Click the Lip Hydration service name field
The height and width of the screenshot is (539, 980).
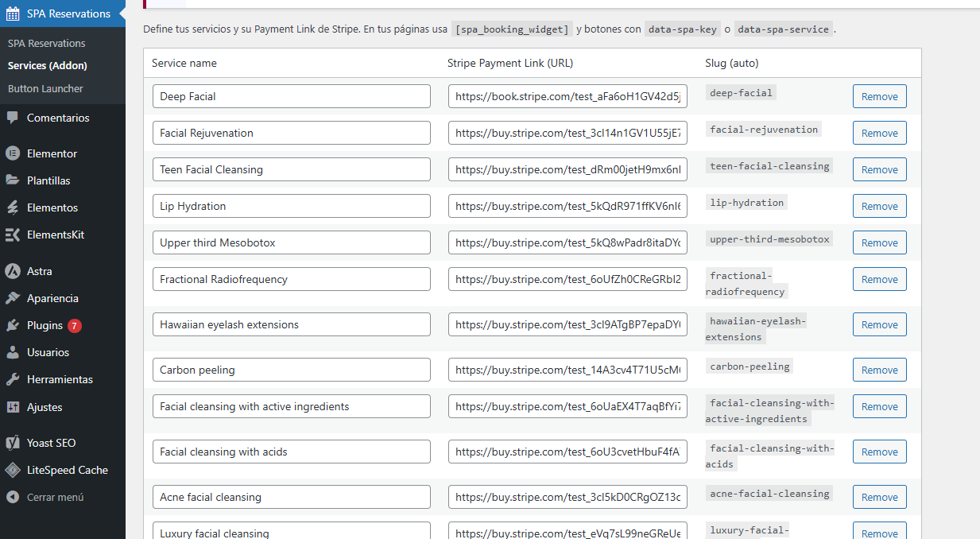click(291, 205)
